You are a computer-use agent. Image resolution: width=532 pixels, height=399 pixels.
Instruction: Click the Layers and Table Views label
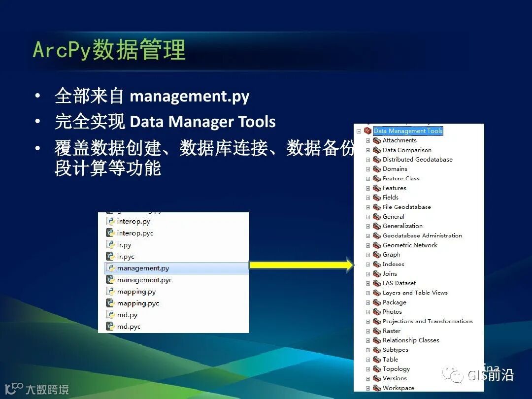[x=415, y=293]
